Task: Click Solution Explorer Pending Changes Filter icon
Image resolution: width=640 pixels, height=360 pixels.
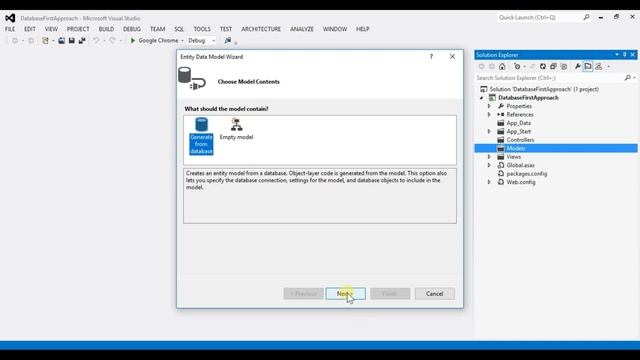Action: coord(517,67)
